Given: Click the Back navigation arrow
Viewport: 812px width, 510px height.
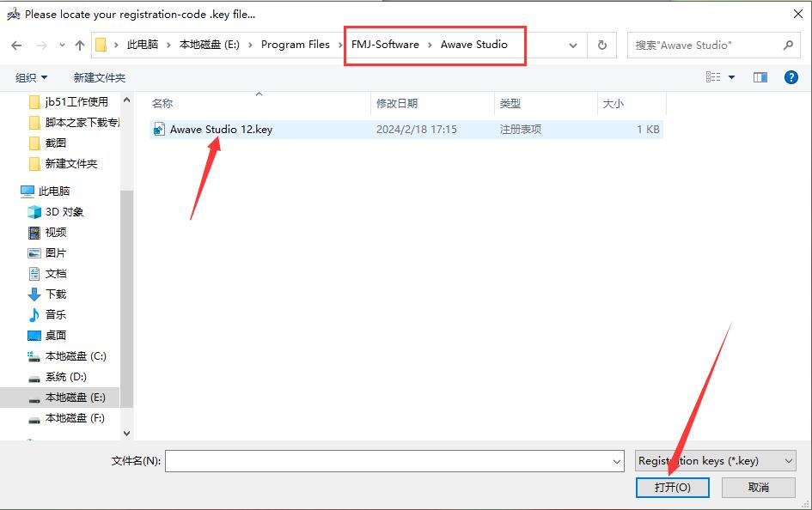Looking at the screenshot, I should tap(15, 46).
